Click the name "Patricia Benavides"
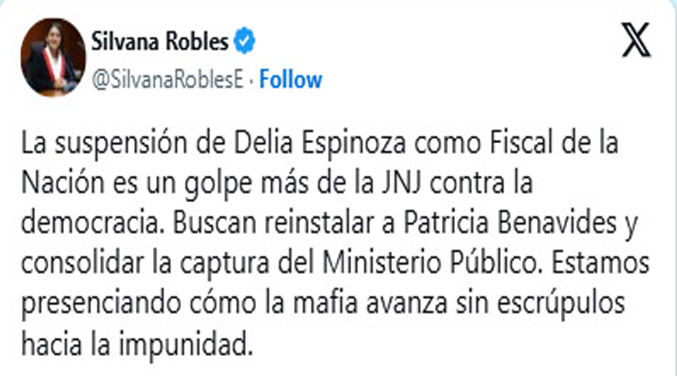This screenshot has width=677, height=376. click(x=510, y=222)
